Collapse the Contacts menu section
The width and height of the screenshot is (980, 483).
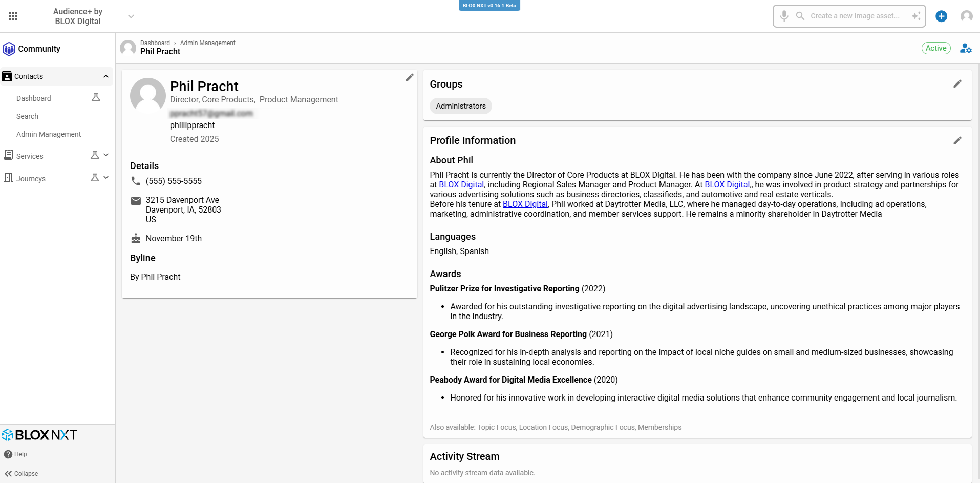click(x=106, y=77)
